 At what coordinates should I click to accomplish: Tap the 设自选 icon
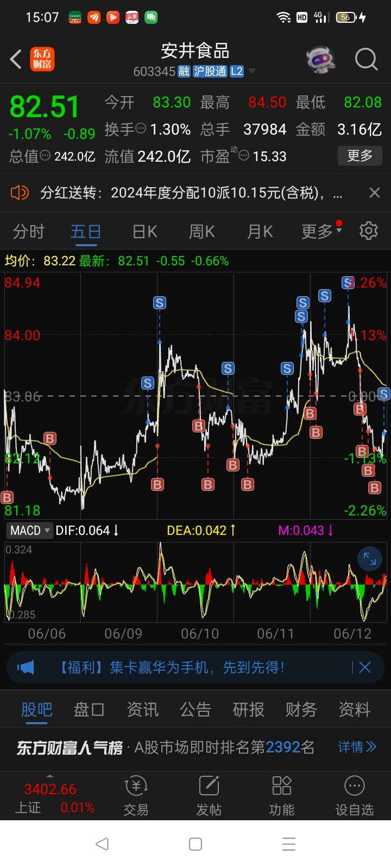click(355, 796)
